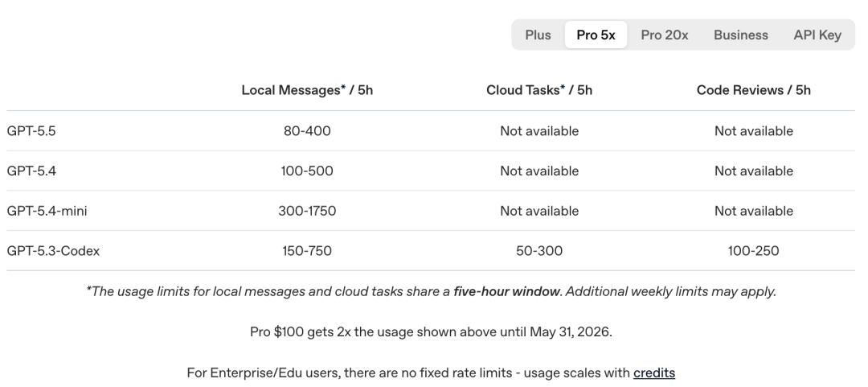The height and width of the screenshot is (387, 868).
Task: Click the 150-750 local messages value
Action: pos(307,250)
